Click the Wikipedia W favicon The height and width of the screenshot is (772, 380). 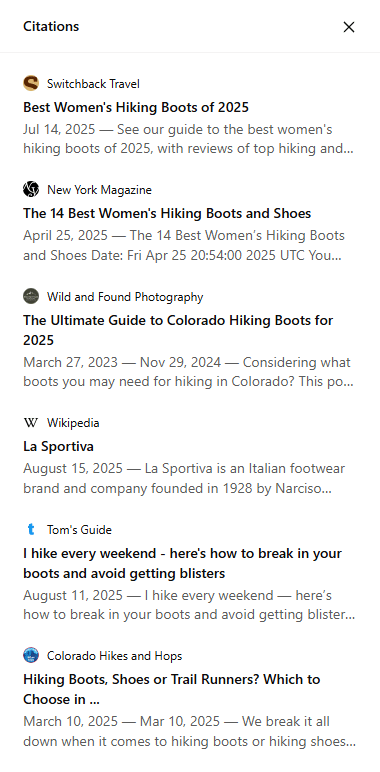click(x=31, y=422)
